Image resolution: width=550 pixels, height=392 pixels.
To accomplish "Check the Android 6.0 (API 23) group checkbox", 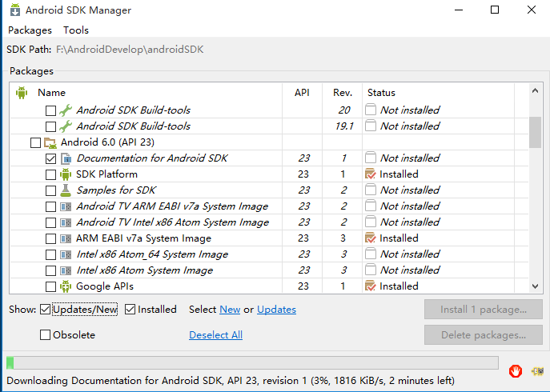I will click(x=35, y=142).
